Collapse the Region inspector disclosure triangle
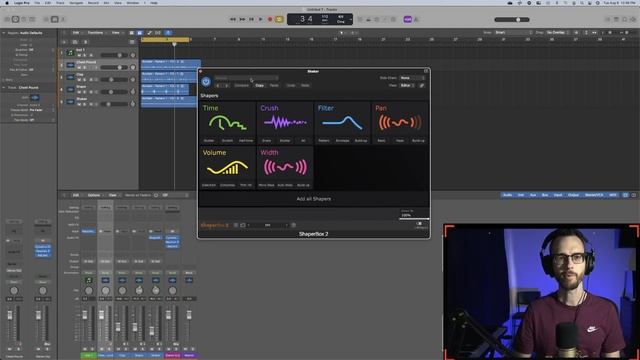640x360 pixels. point(4,33)
